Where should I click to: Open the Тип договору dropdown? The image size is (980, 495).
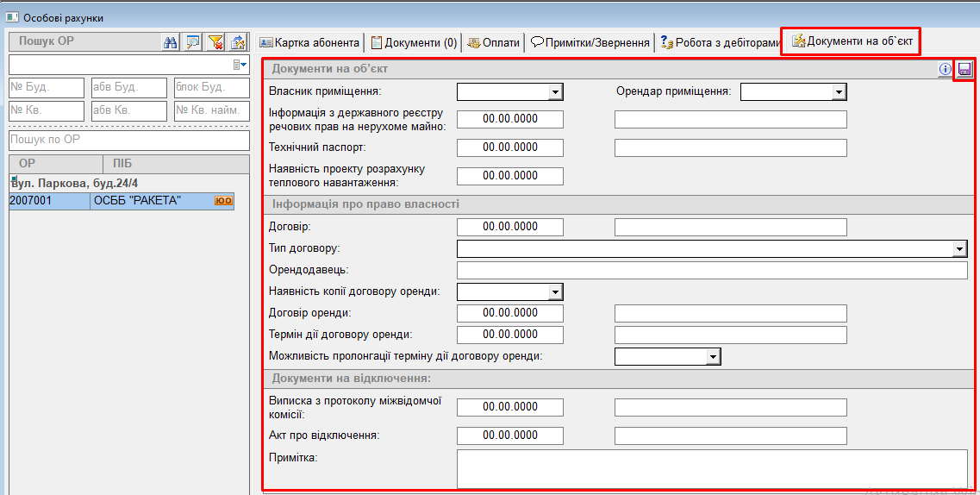point(959,249)
